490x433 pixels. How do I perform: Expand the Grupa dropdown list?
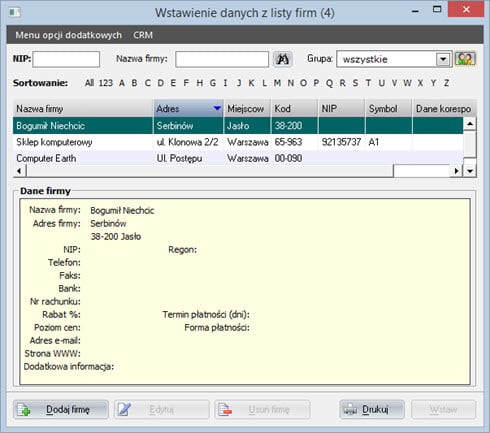[443, 59]
